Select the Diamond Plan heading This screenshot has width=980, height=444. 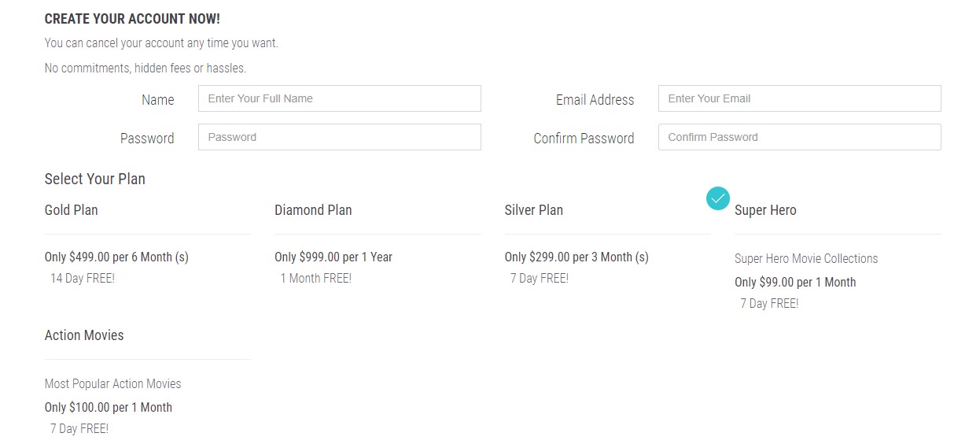coord(313,210)
